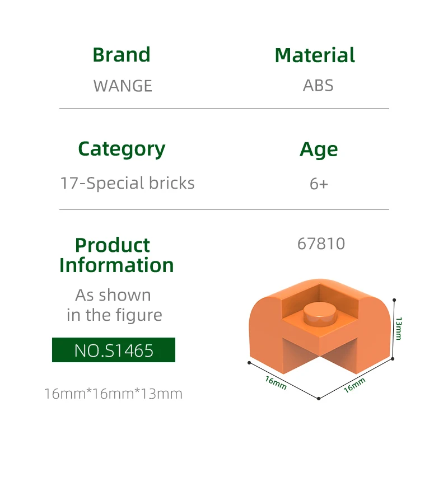This screenshot has width=448, height=477.
Task: Select the 6+ age value
Action: click(x=319, y=184)
